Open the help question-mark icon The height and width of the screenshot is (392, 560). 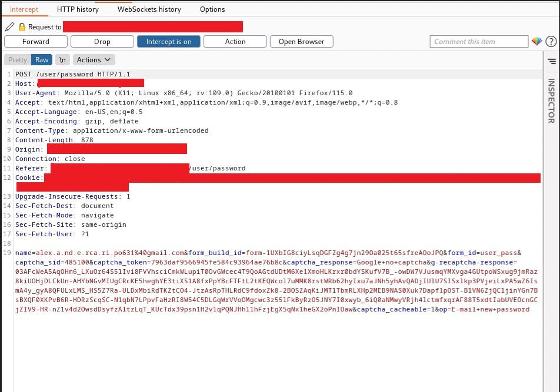click(x=551, y=41)
